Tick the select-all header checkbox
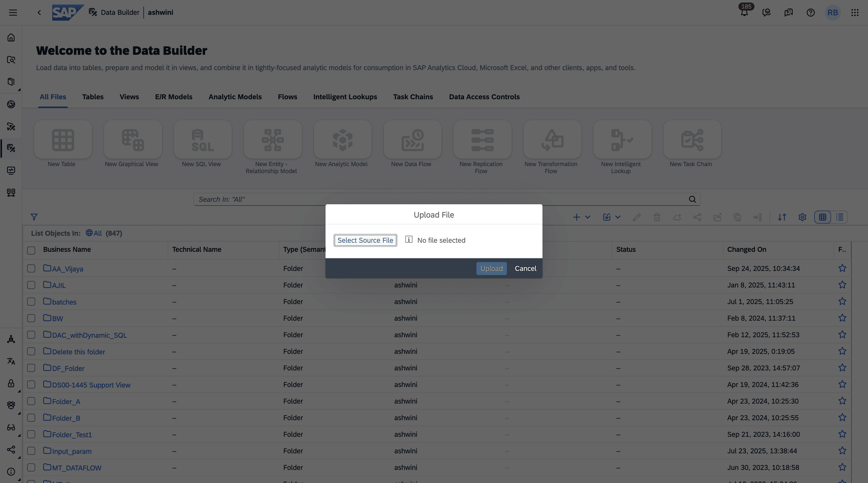Image resolution: width=868 pixels, height=483 pixels. [x=31, y=251]
